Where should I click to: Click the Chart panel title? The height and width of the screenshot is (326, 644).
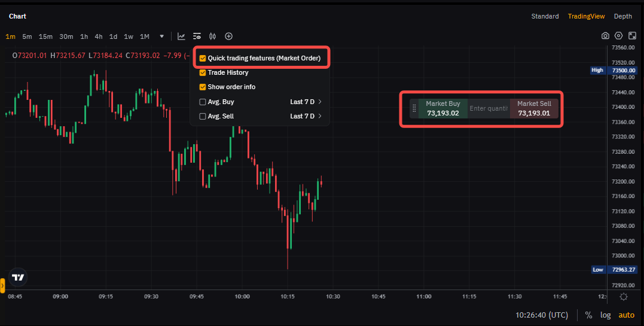coord(17,16)
